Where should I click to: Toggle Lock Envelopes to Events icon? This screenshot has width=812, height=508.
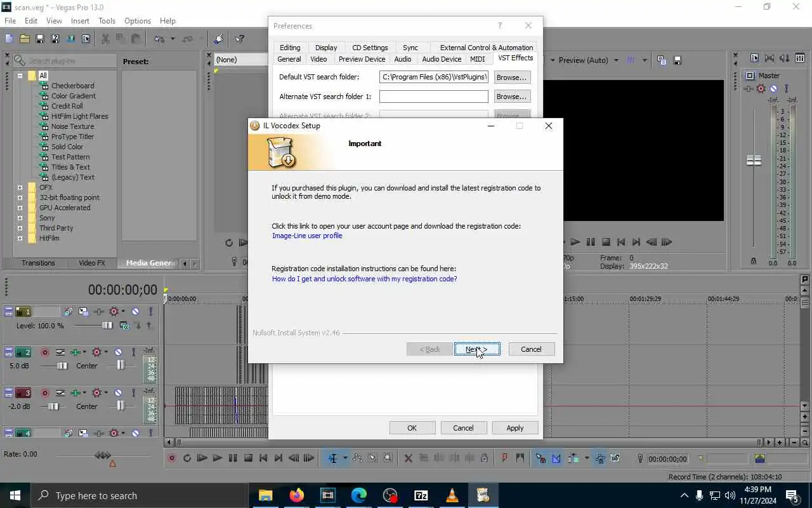(600, 458)
